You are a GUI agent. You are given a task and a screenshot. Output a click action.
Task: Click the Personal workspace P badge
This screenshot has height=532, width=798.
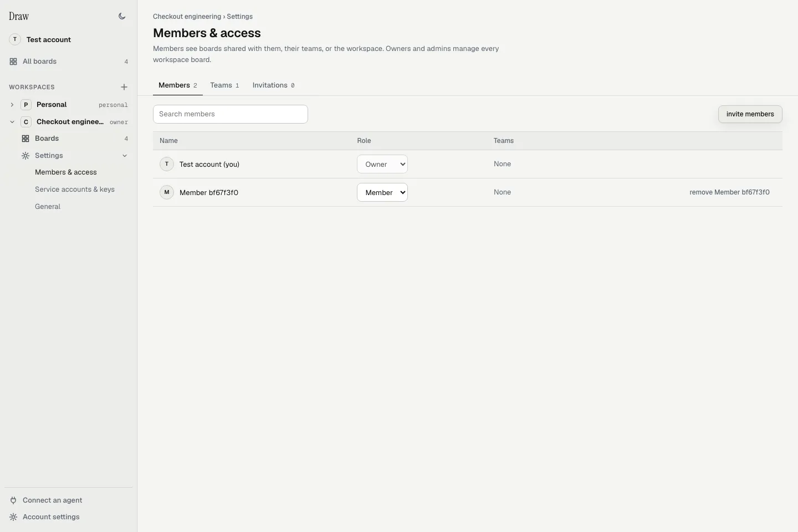[26, 105]
